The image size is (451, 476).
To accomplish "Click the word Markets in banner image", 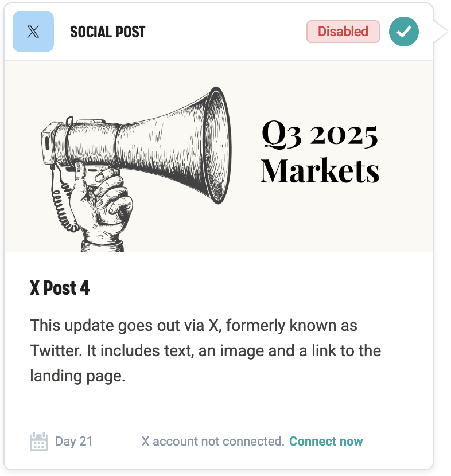I will click(x=320, y=170).
